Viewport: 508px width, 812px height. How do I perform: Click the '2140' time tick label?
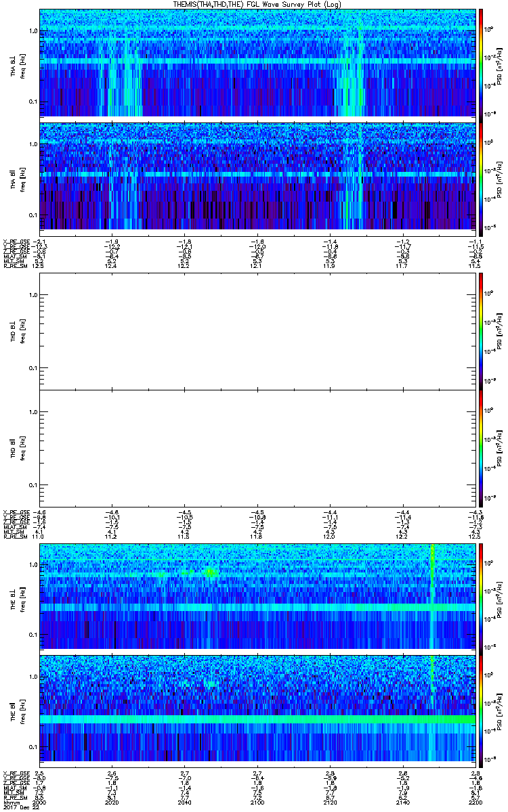point(402,803)
